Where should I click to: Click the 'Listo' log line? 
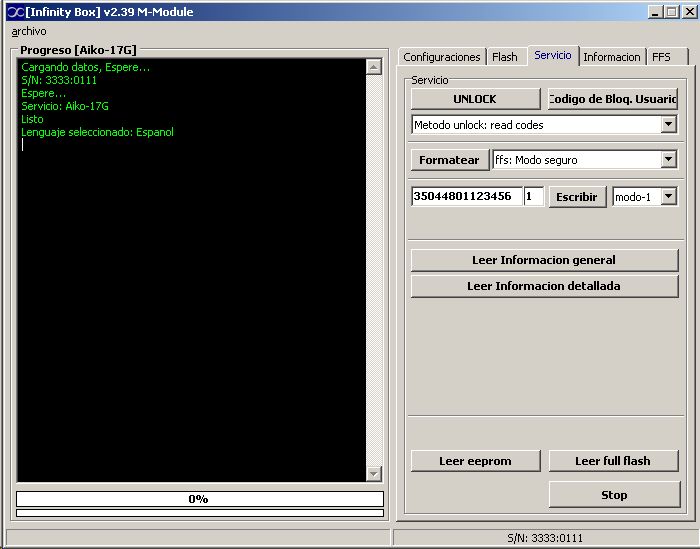click(x=32, y=119)
